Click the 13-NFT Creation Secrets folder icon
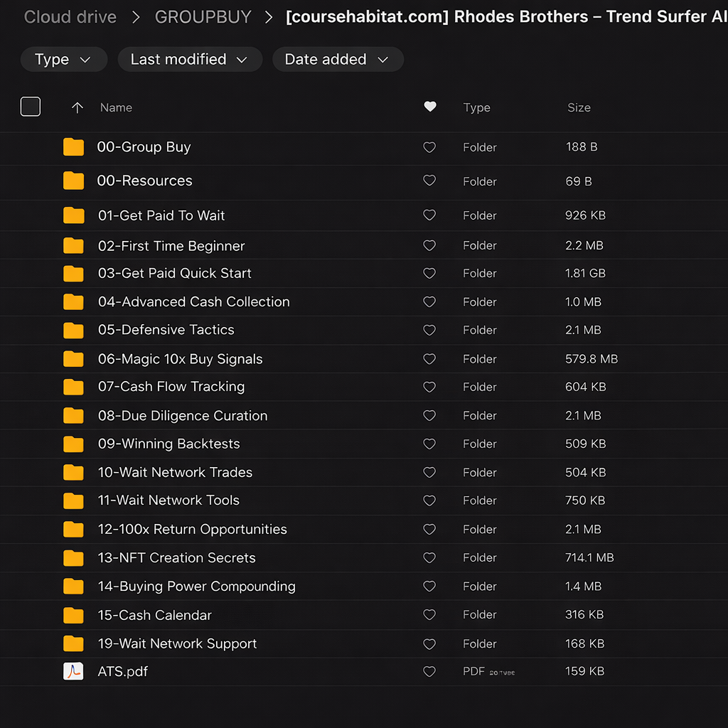The image size is (728, 728). click(73, 558)
